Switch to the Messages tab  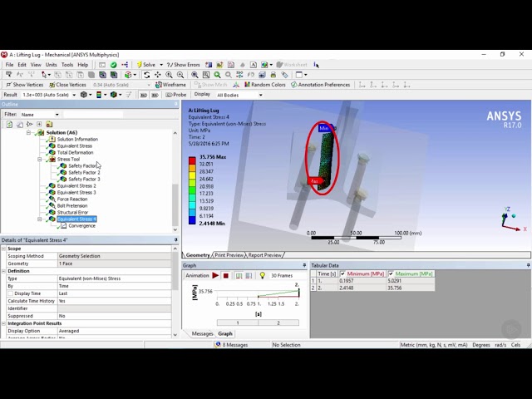pos(202,333)
